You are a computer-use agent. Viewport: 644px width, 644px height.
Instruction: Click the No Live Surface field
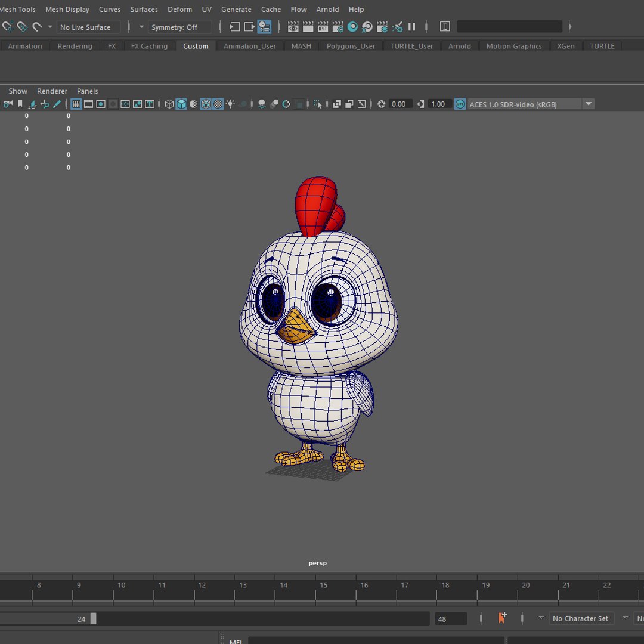pyautogui.click(x=88, y=27)
